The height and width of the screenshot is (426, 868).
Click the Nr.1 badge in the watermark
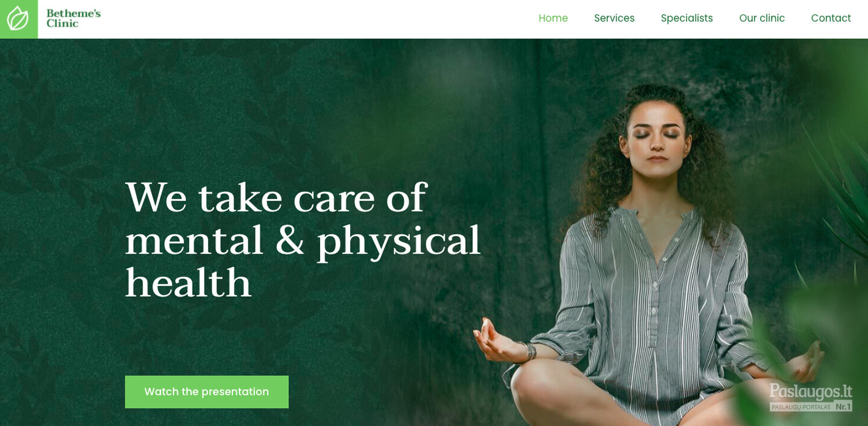coord(843,407)
